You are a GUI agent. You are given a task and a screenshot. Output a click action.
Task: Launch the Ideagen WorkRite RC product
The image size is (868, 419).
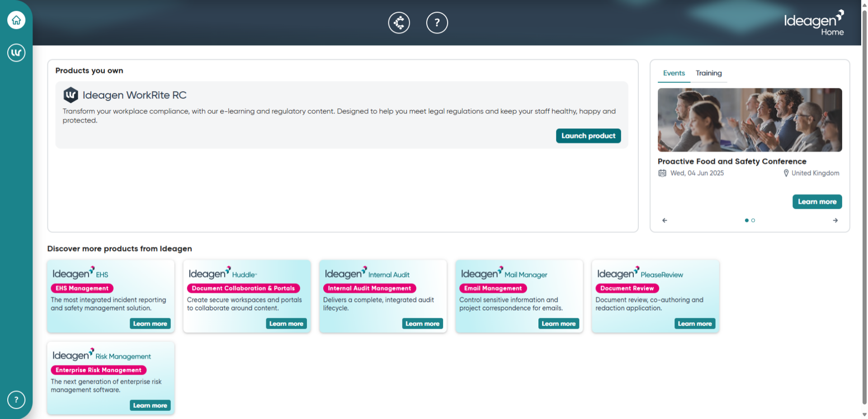click(588, 136)
